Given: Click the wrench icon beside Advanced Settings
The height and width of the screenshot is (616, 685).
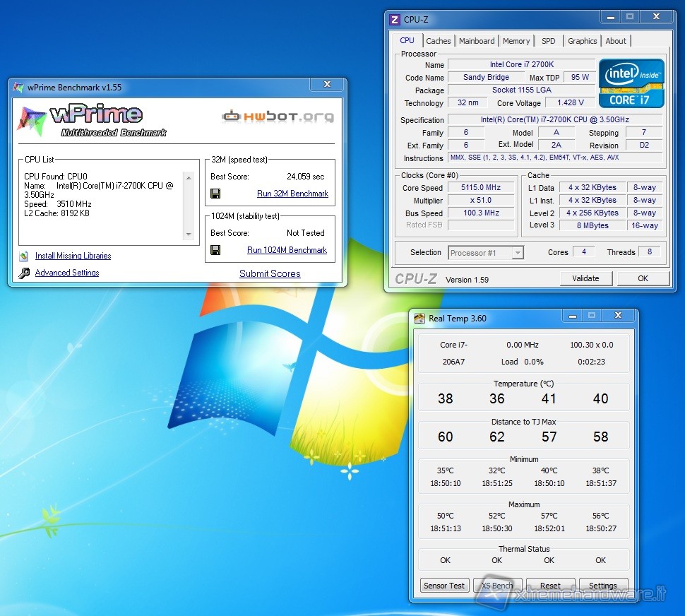Looking at the screenshot, I should 24,273.
